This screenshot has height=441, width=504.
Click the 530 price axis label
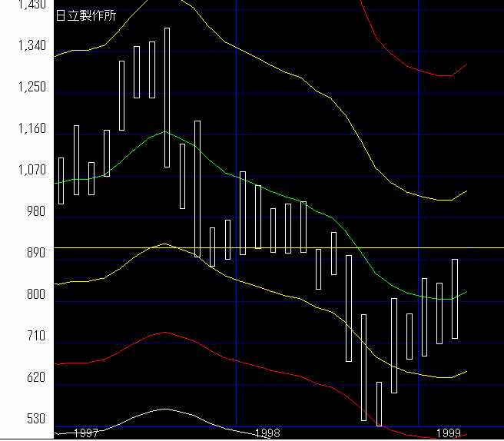coord(35,419)
